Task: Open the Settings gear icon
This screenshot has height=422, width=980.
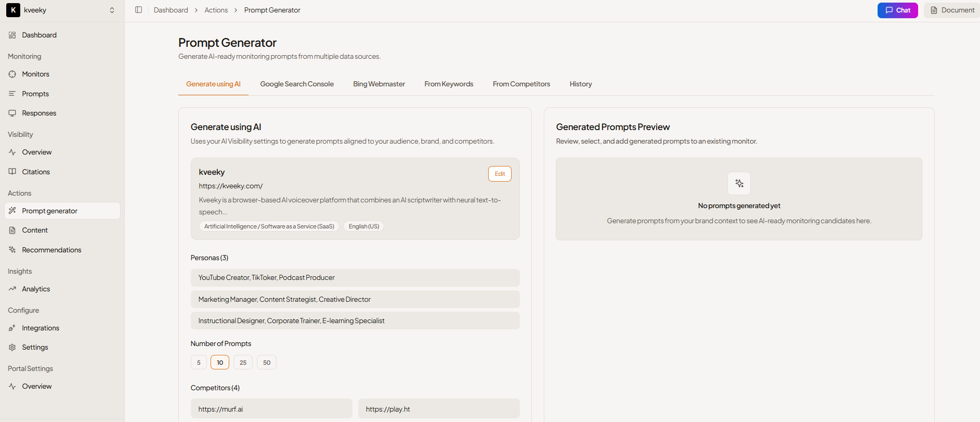Action: (12, 348)
